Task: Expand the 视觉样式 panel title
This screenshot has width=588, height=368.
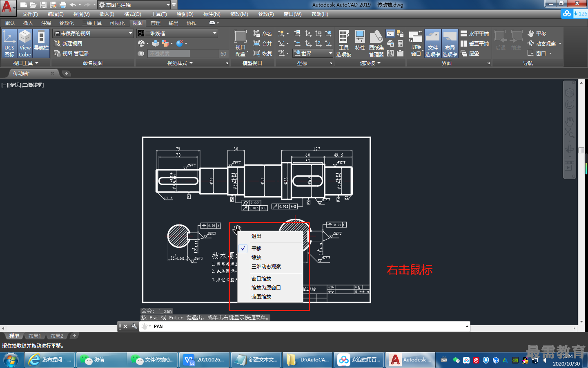Action: coord(180,63)
